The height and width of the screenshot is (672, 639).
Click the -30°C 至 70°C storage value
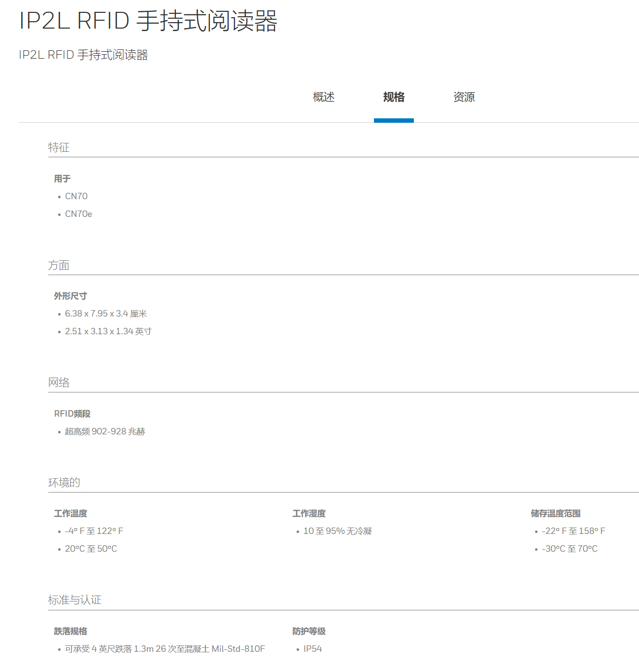[x=570, y=549]
